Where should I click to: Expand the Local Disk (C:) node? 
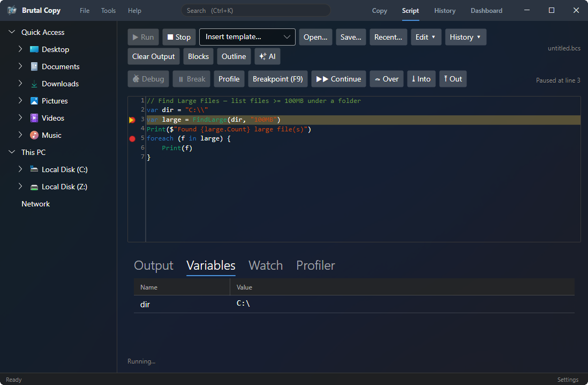(20, 169)
